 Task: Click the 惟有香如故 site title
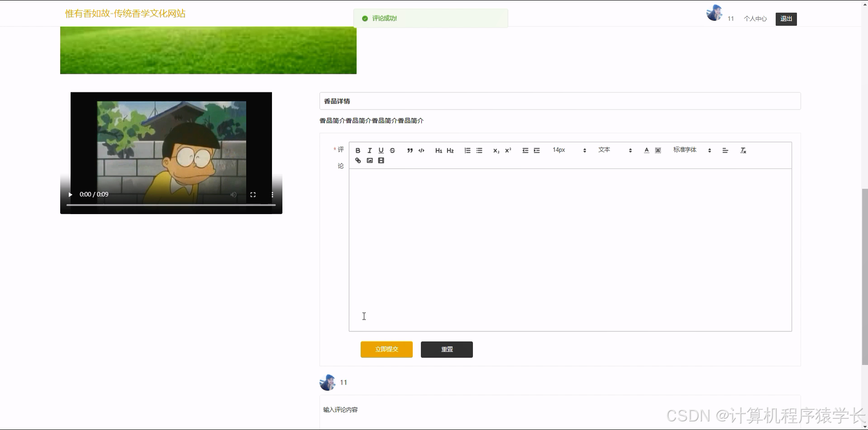pos(125,14)
